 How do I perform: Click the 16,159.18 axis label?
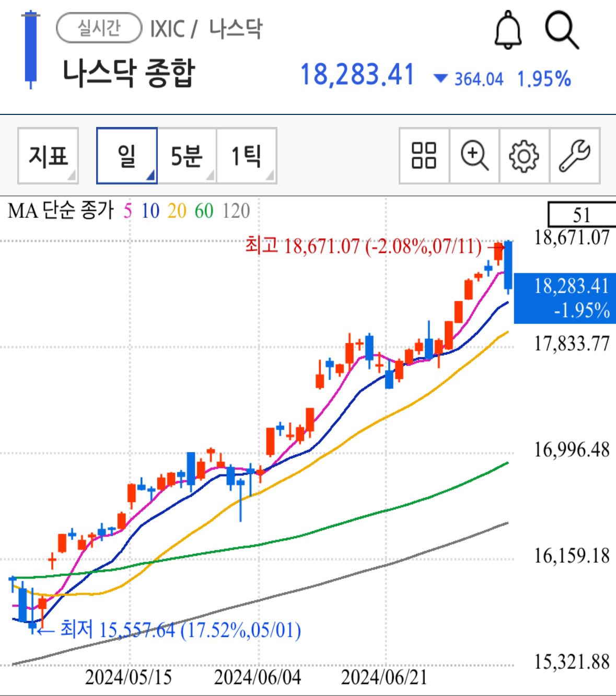click(572, 555)
